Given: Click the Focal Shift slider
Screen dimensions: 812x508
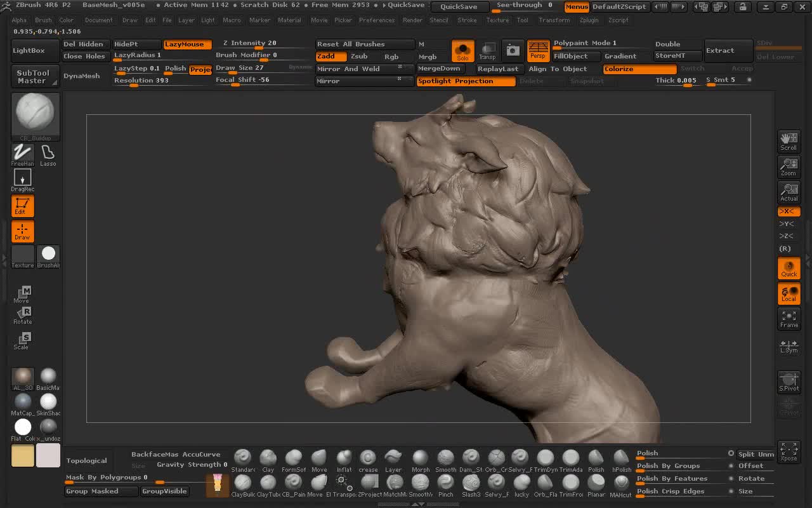Looking at the screenshot, I should coord(263,81).
